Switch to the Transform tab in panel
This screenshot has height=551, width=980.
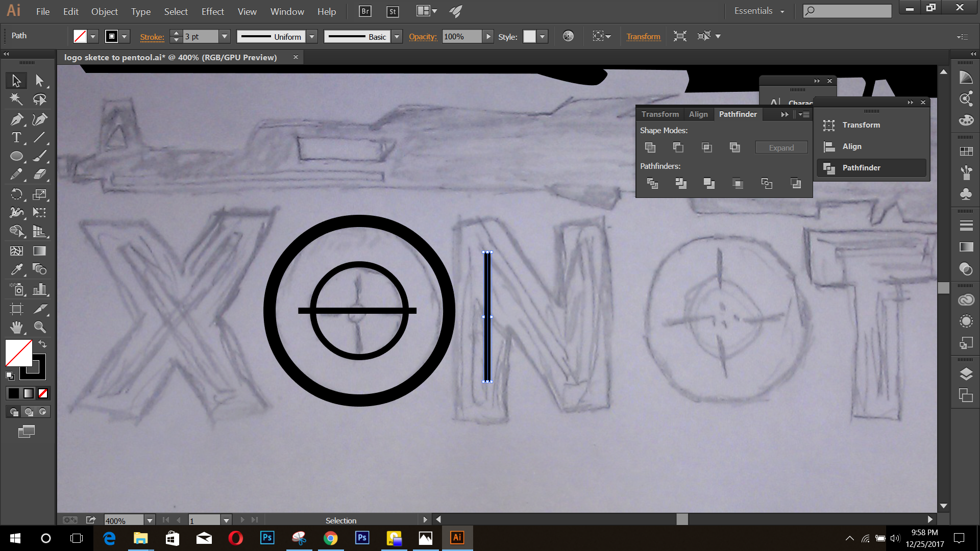click(660, 114)
